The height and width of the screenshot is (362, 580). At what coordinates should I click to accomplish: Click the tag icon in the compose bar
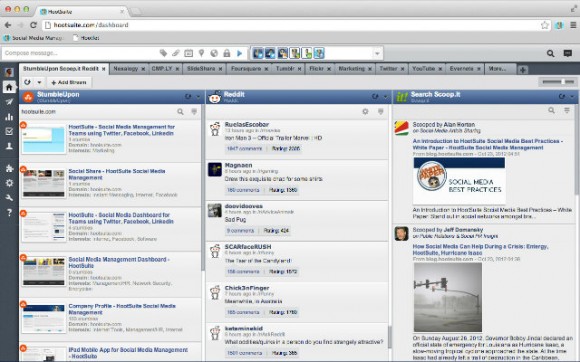pos(163,53)
